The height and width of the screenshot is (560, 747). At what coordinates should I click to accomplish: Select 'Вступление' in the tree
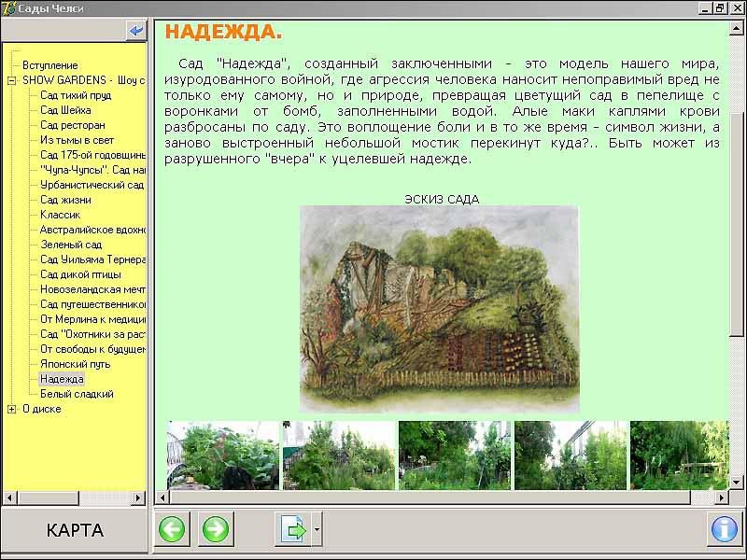[x=49, y=65]
